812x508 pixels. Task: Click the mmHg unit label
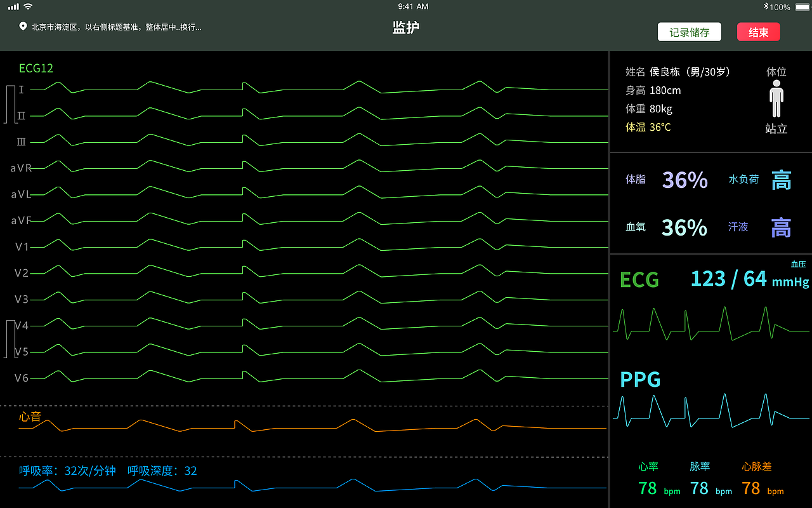[790, 282]
